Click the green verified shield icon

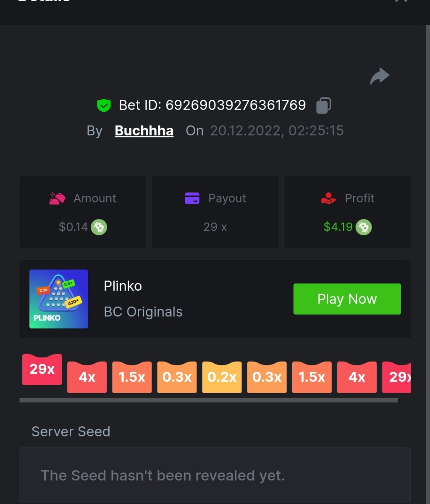tap(103, 105)
